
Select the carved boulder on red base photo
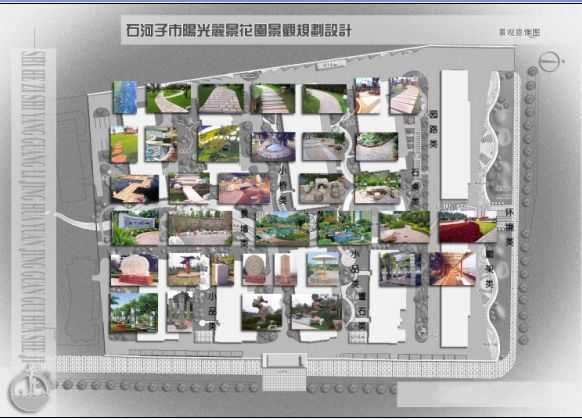pyautogui.click(x=134, y=270)
